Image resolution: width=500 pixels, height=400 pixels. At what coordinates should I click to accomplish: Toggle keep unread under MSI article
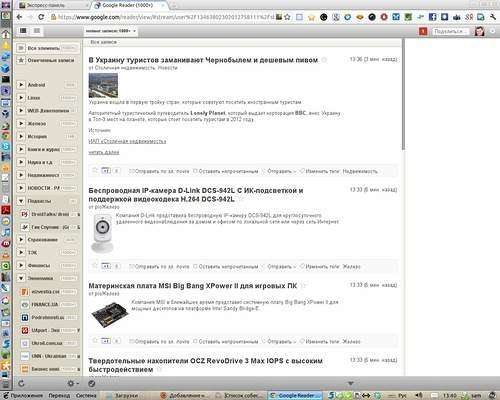coord(226,341)
